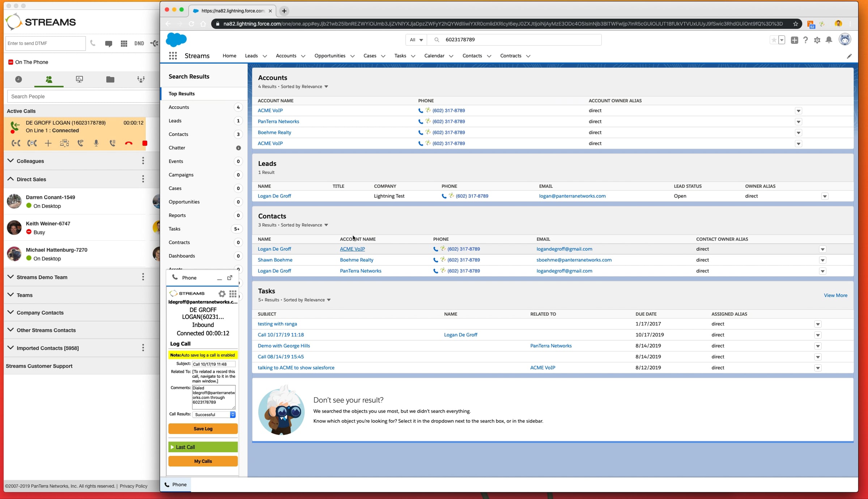Minimize the Phone utility panel
Viewport: 868px width, 499px height.
coord(219,278)
